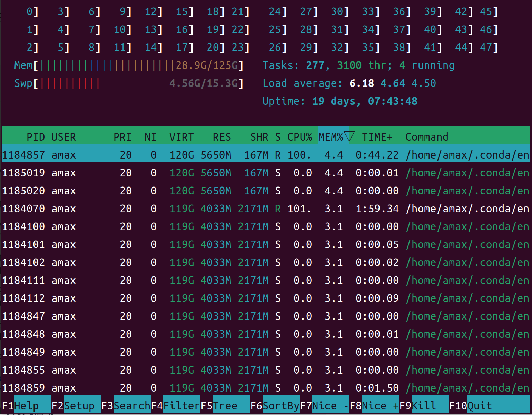Click Load average value 6.18
Viewport: 532px width, 415px height.
click(362, 83)
